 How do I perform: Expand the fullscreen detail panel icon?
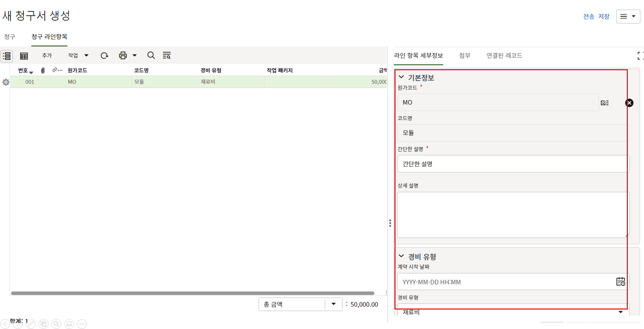[x=640, y=56]
